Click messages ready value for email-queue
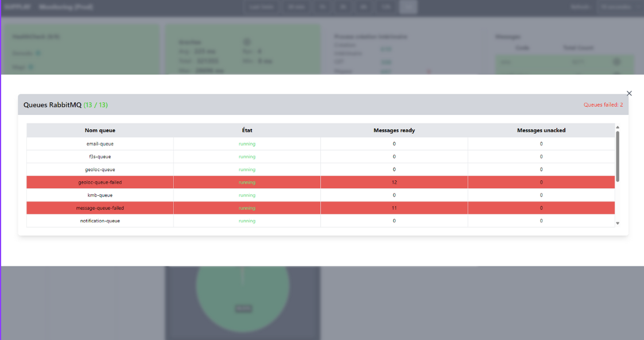Image resolution: width=644 pixels, height=340 pixels. coord(394,144)
